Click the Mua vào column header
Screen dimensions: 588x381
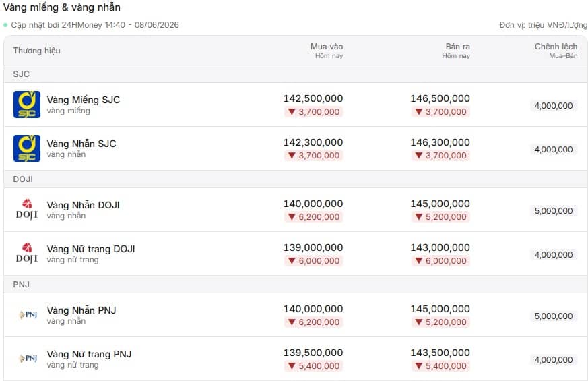[327, 51]
